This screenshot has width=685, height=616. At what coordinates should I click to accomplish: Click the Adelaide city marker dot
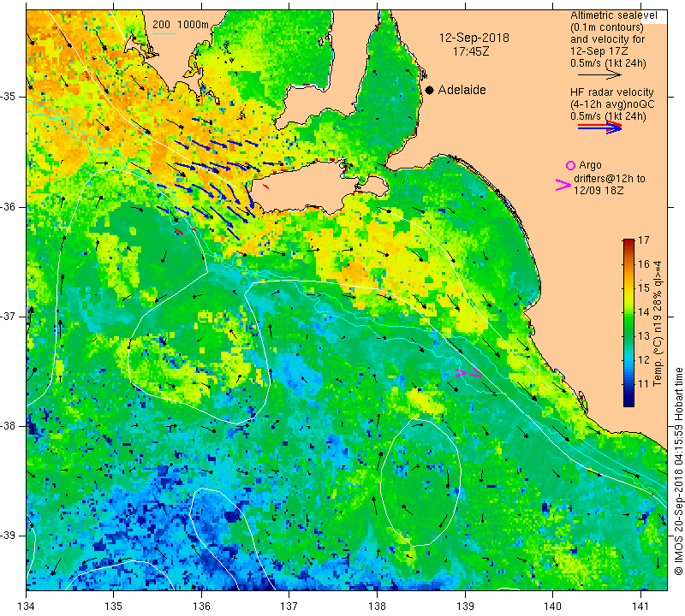430,90
